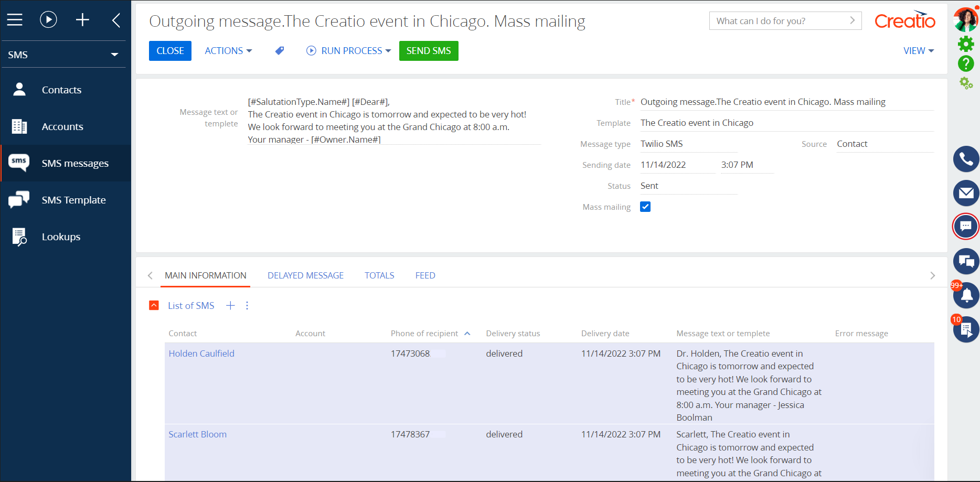The width and height of the screenshot is (980, 482).
Task: Toggle the Mass mailing checkbox
Action: 645,207
